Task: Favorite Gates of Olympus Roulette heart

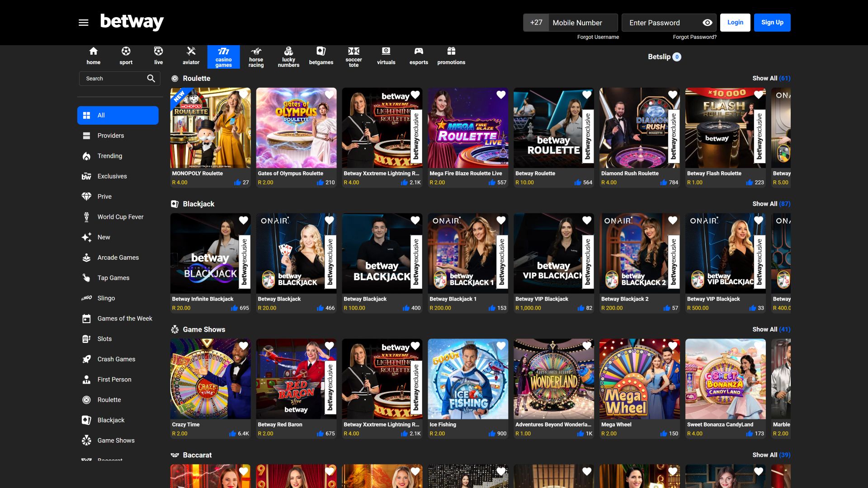Action: tap(330, 95)
